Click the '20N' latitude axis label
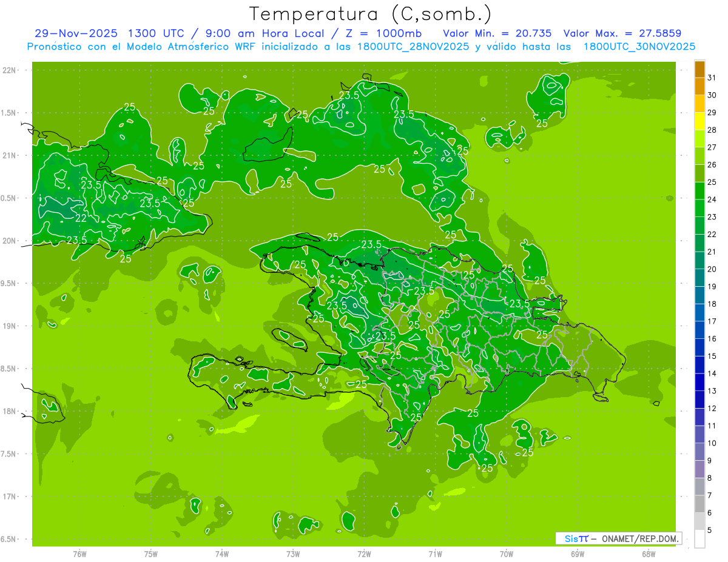The width and height of the screenshot is (728, 562). click(x=9, y=241)
